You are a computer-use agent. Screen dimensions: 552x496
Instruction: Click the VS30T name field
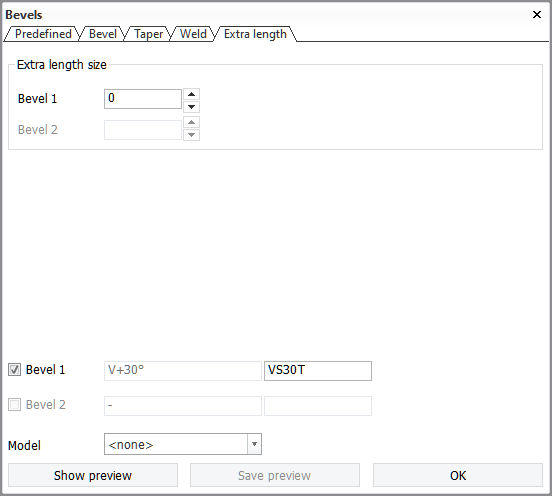tap(318, 371)
